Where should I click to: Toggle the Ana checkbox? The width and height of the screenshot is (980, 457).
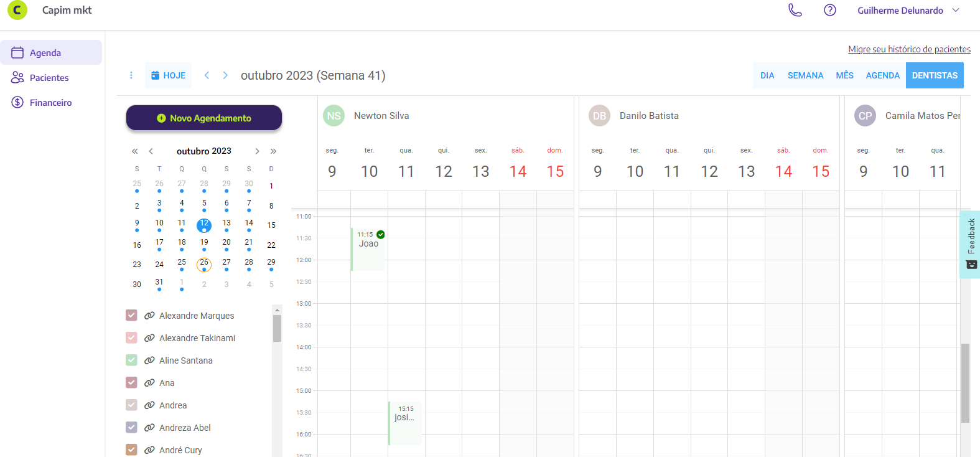[x=131, y=382]
